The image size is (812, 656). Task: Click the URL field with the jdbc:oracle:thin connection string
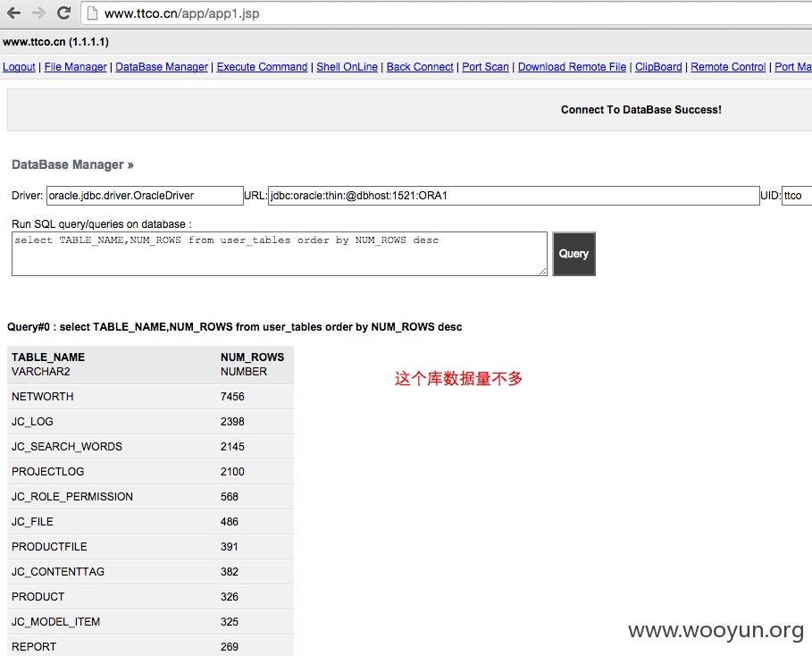(514, 196)
